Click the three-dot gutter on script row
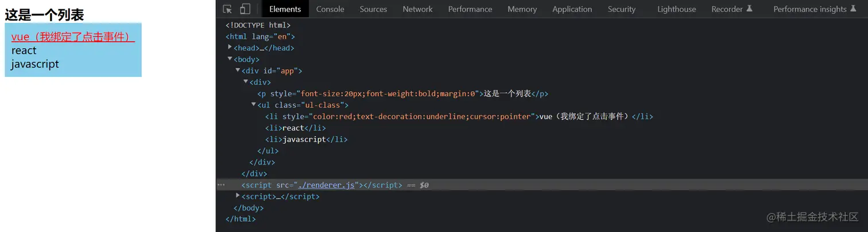868x232 pixels. pyautogui.click(x=221, y=185)
